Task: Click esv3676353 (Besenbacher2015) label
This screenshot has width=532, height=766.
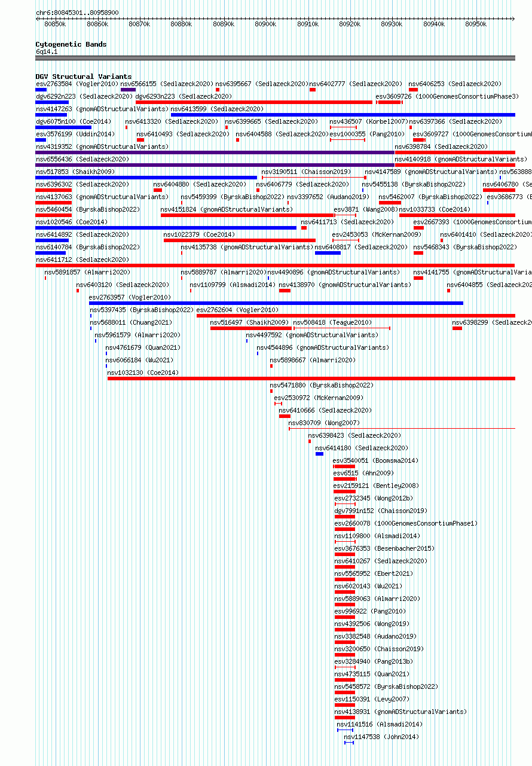Action: 385,548
